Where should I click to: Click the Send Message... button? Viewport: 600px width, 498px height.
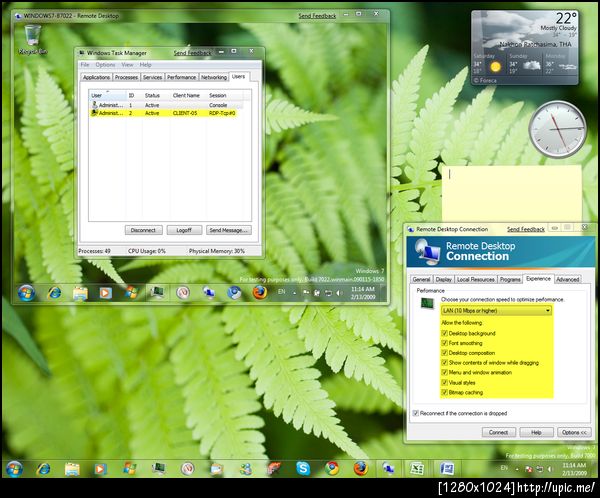[228, 230]
